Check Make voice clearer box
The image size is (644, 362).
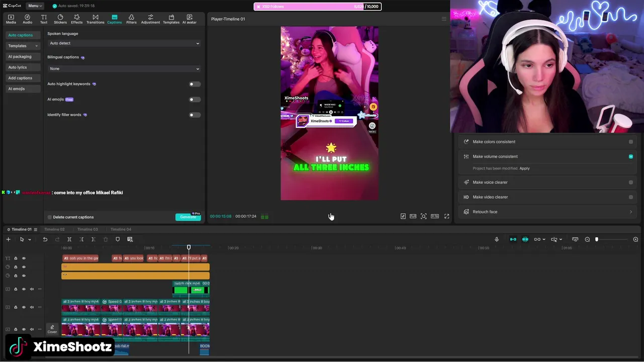(631, 183)
